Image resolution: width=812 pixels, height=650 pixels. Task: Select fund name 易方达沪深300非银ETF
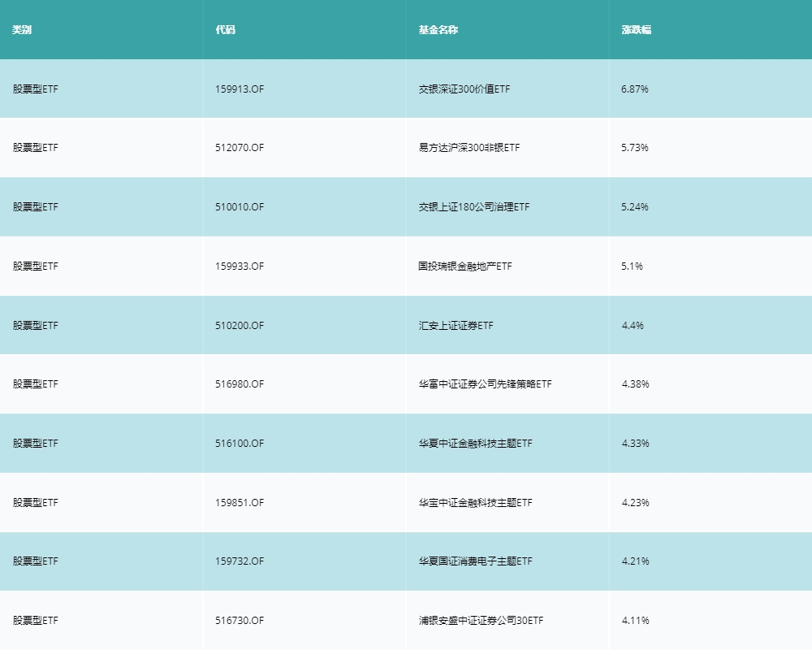pyautogui.click(x=469, y=148)
